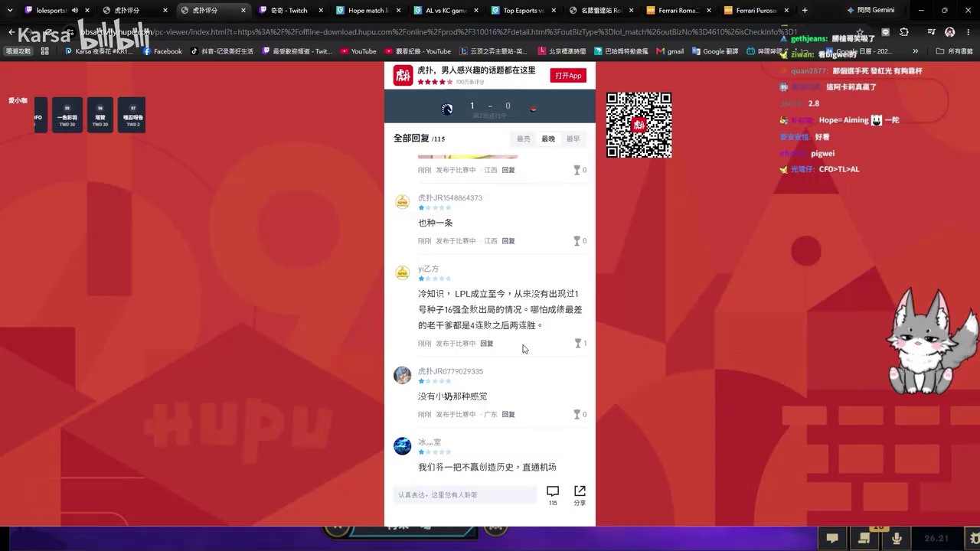Open avatar of user yi乙方

click(402, 273)
